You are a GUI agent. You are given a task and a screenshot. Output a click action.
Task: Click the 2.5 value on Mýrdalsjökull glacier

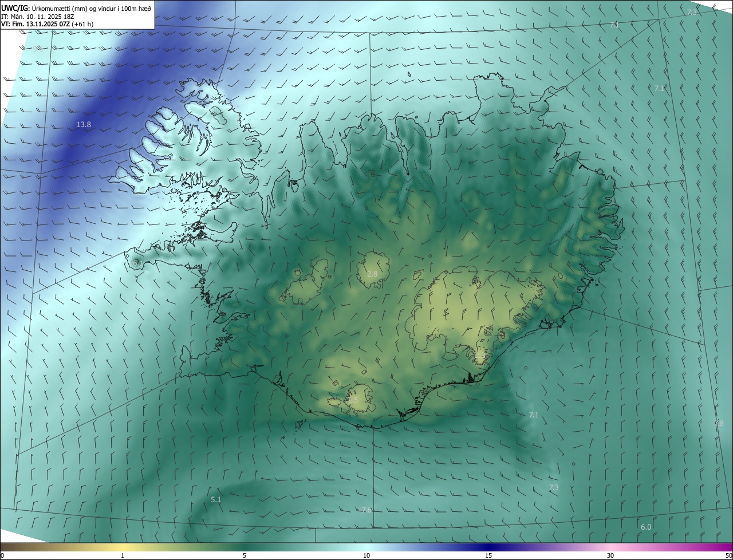tap(352, 400)
